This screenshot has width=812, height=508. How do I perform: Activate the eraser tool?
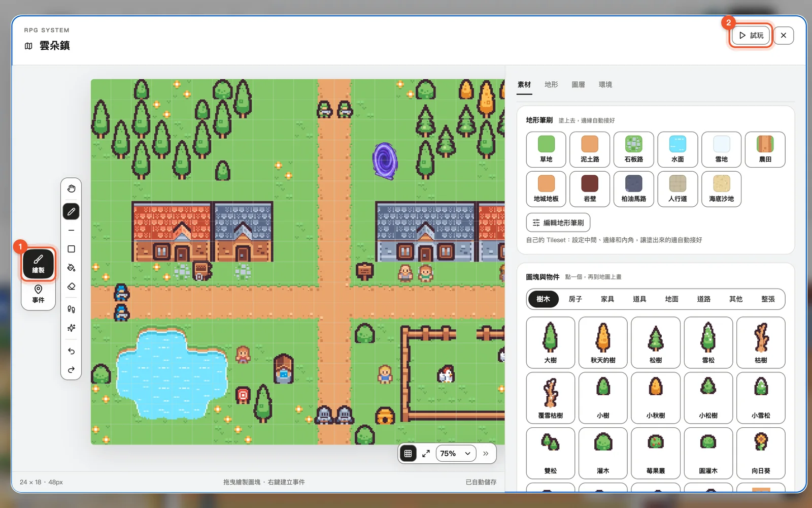(x=71, y=287)
